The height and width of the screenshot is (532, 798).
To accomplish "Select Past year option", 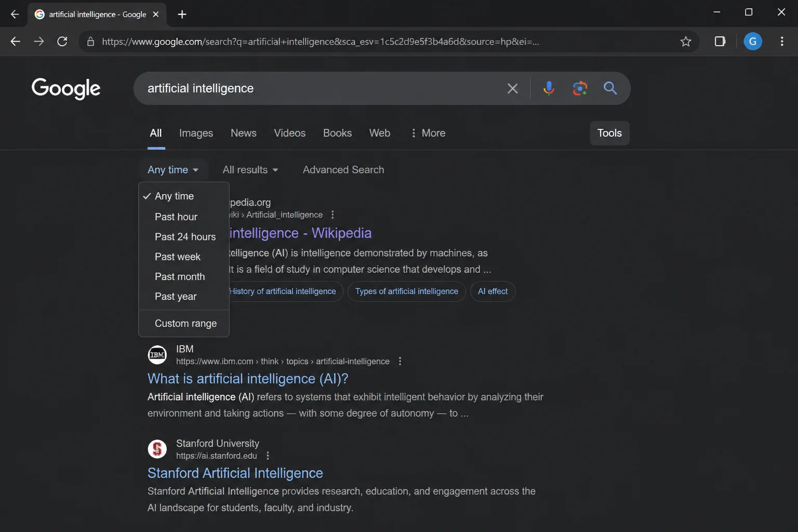I will coord(184,297).
